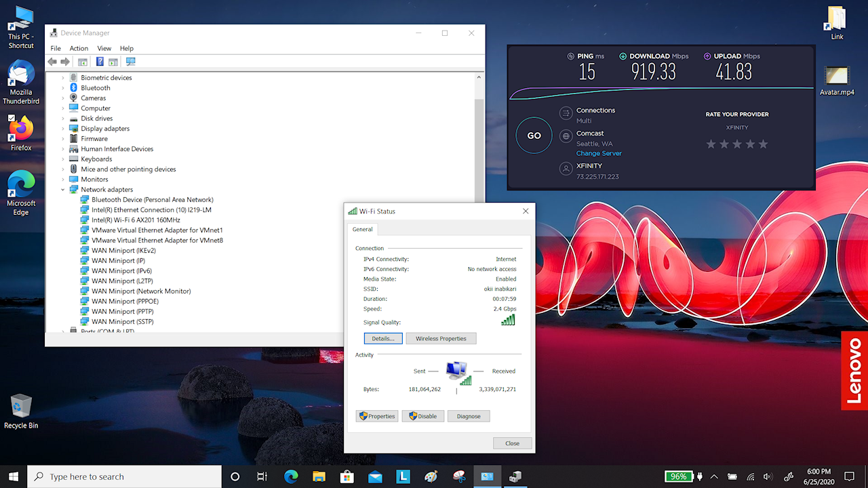Select Intel(R) Wi-Fi 6 AX201 160MHz adapter
868x488 pixels.
click(136, 220)
